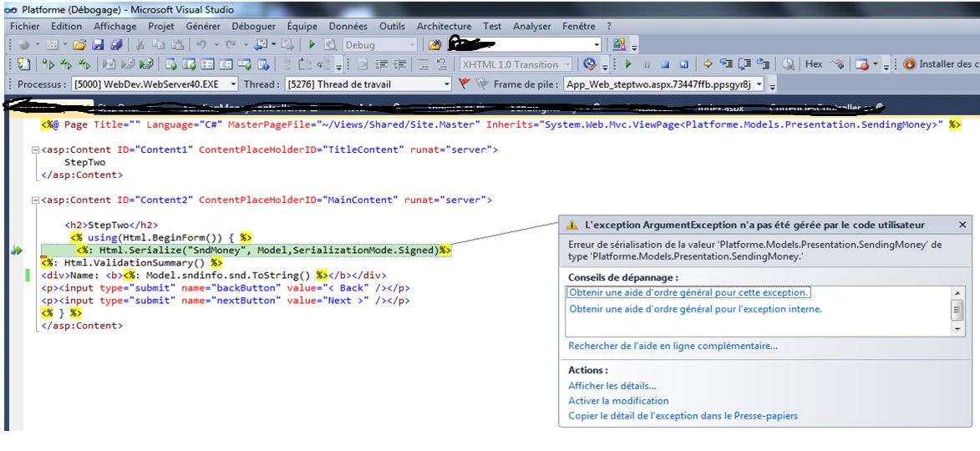Click the Cut scissors icon
This screenshot has height=451, width=980.
pyautogui.click(x=140, y=45)
